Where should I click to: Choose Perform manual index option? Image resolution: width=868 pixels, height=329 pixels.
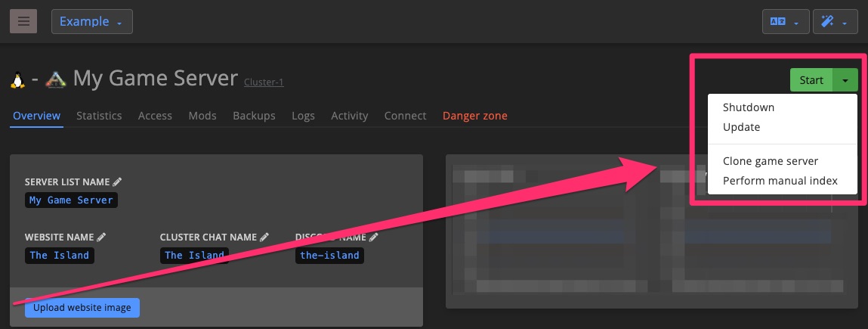(780, 181)
